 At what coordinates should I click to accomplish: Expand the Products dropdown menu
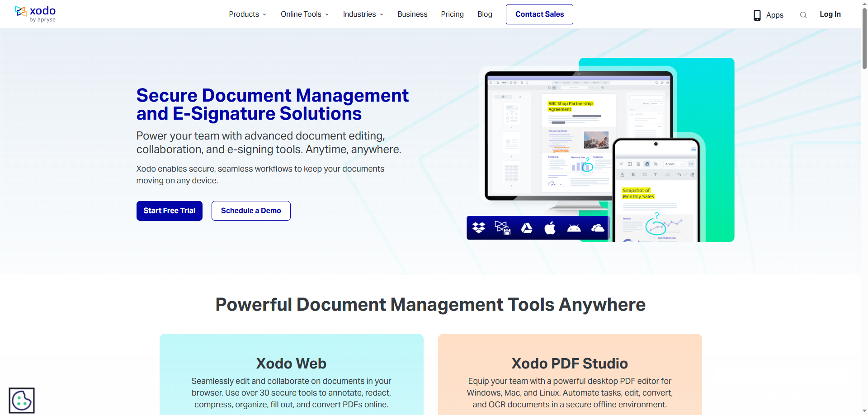tap(247, 14)
